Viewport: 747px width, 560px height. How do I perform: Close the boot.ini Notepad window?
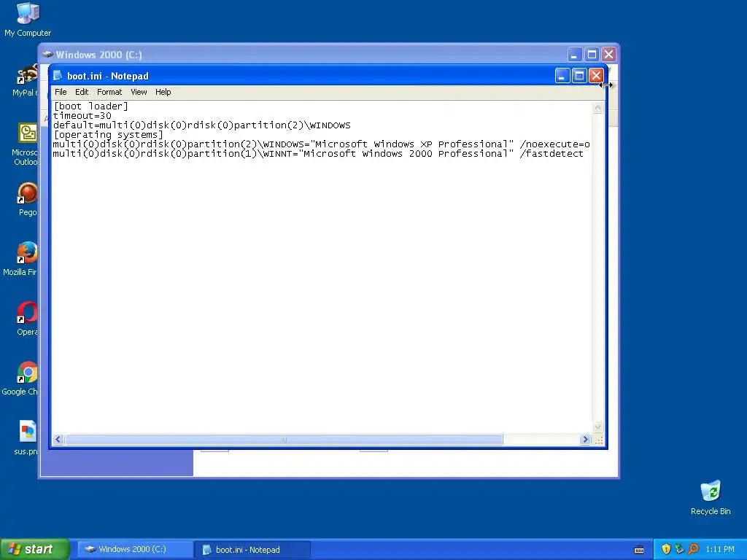coord(596,76)
